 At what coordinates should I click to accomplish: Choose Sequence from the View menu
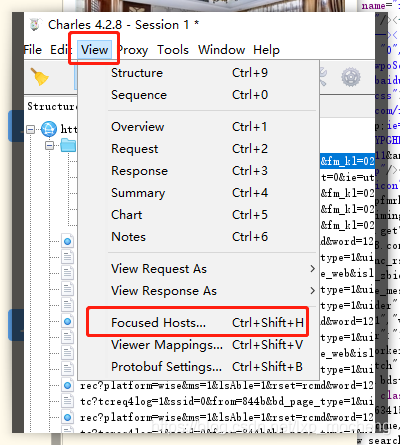(198, 95)
